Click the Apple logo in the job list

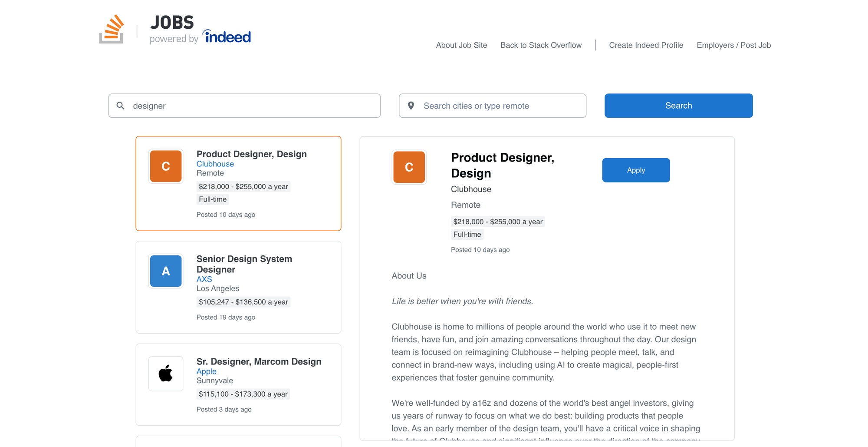tap(166, 374)
